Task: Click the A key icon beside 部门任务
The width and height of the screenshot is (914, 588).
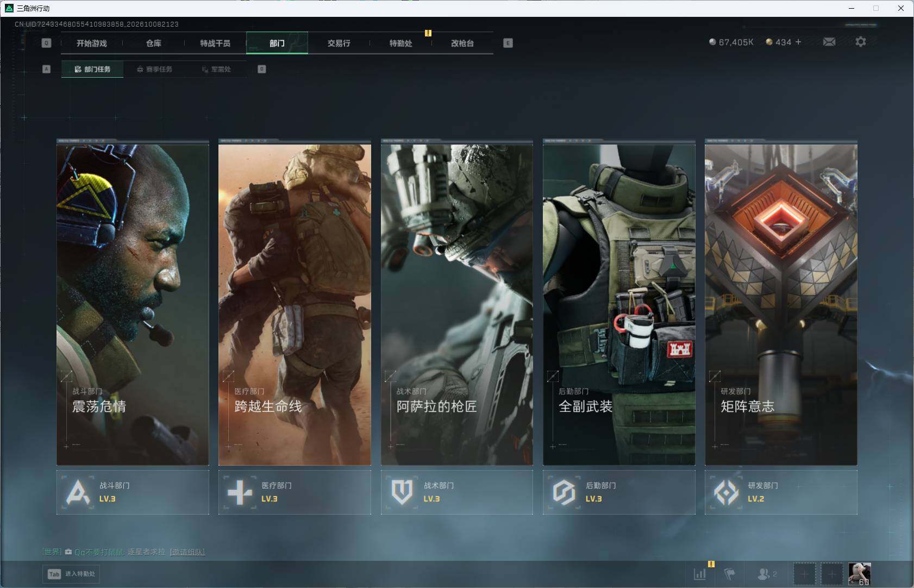Action: [46, 69]
